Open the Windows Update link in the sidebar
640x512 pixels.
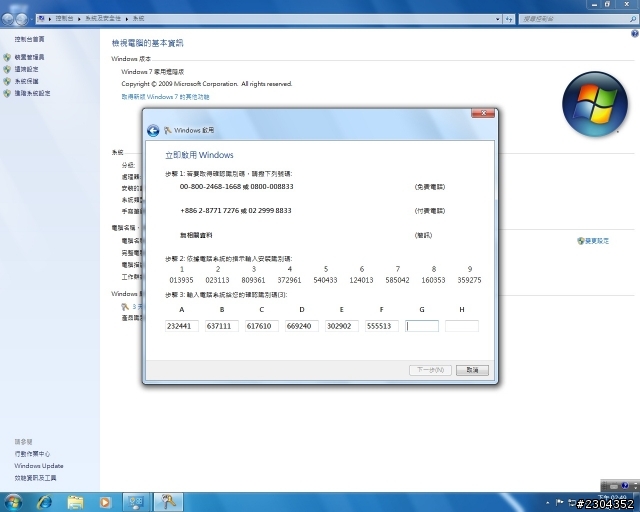pyautogui.click(x=39, y=466)
